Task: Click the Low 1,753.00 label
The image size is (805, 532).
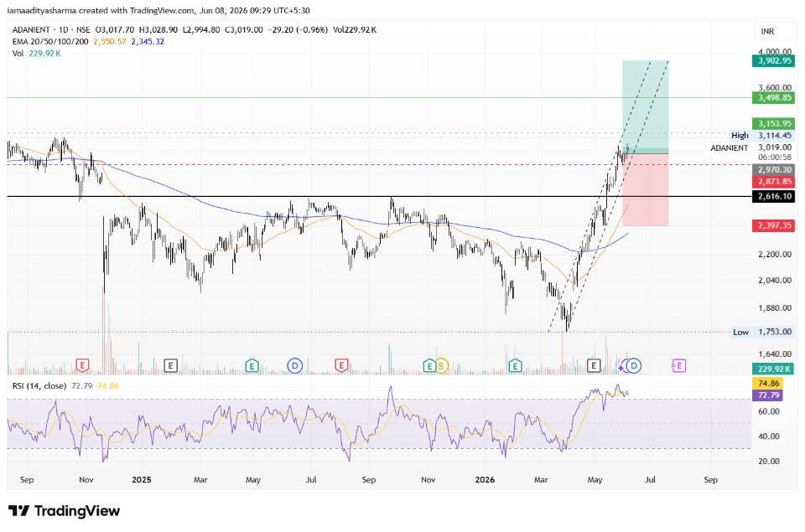Action: coord(763,332)
